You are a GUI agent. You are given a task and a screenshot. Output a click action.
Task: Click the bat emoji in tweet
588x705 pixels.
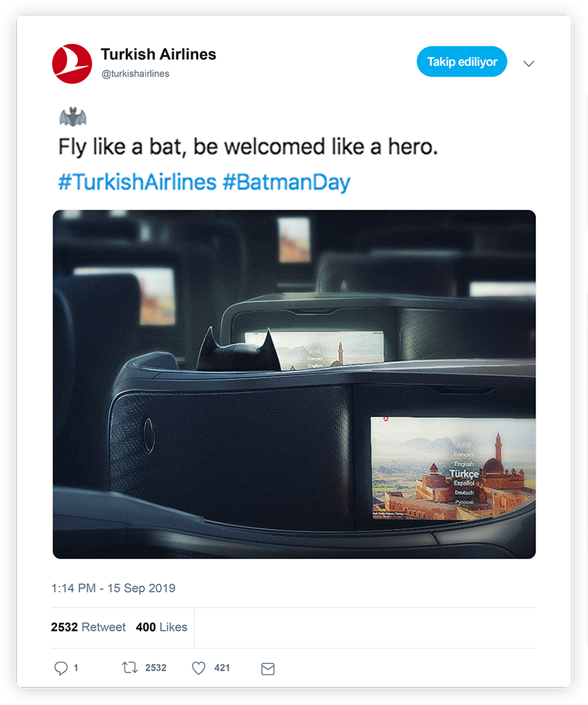tap(72, 116)
